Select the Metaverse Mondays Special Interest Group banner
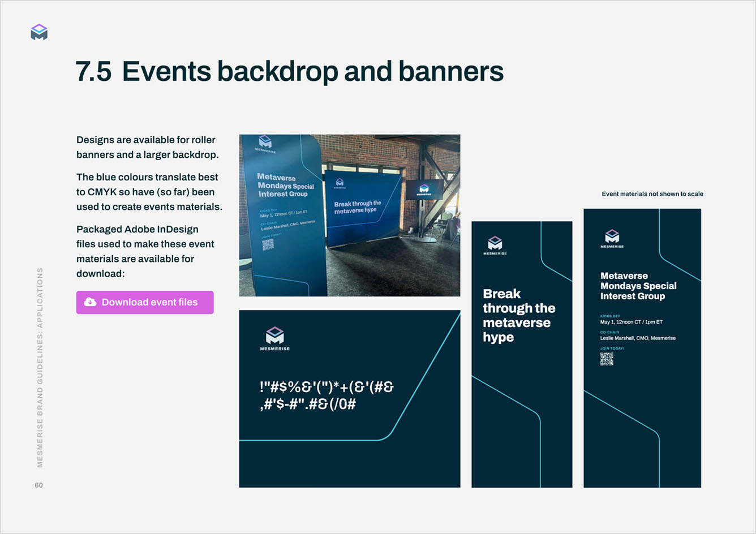The height and width of the screenshot is (534, 756). click(642, 348)
